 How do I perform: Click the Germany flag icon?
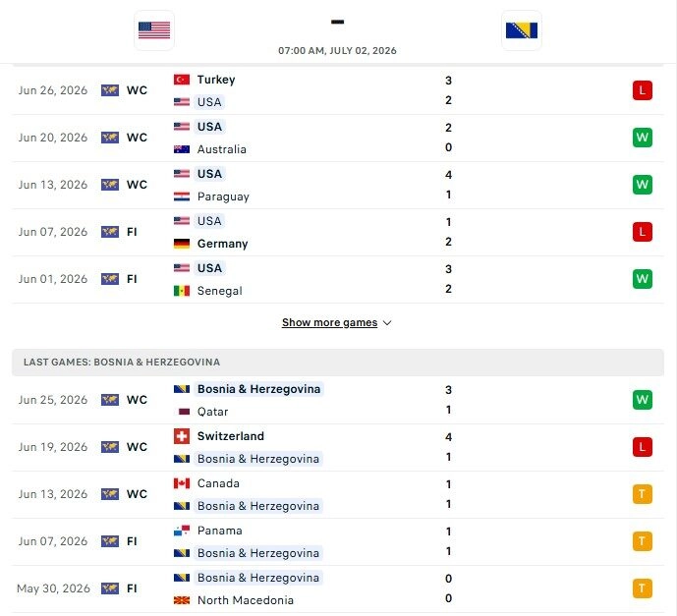(182, 244)
